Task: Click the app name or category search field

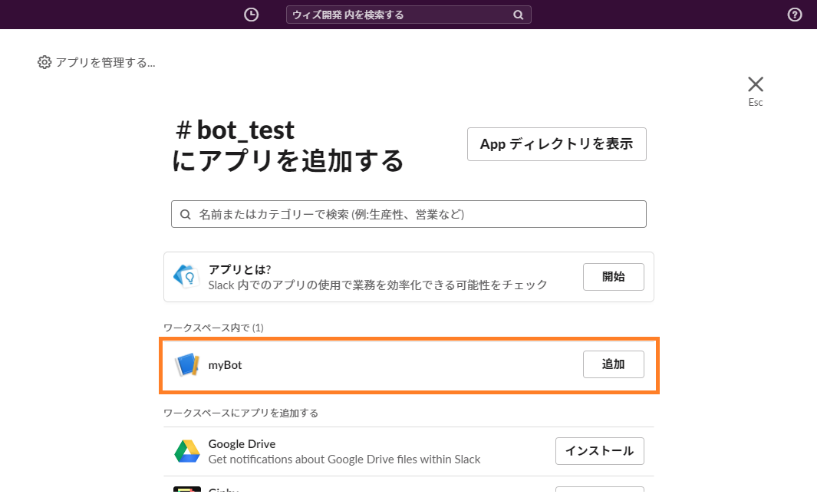Action: (407, 214)
